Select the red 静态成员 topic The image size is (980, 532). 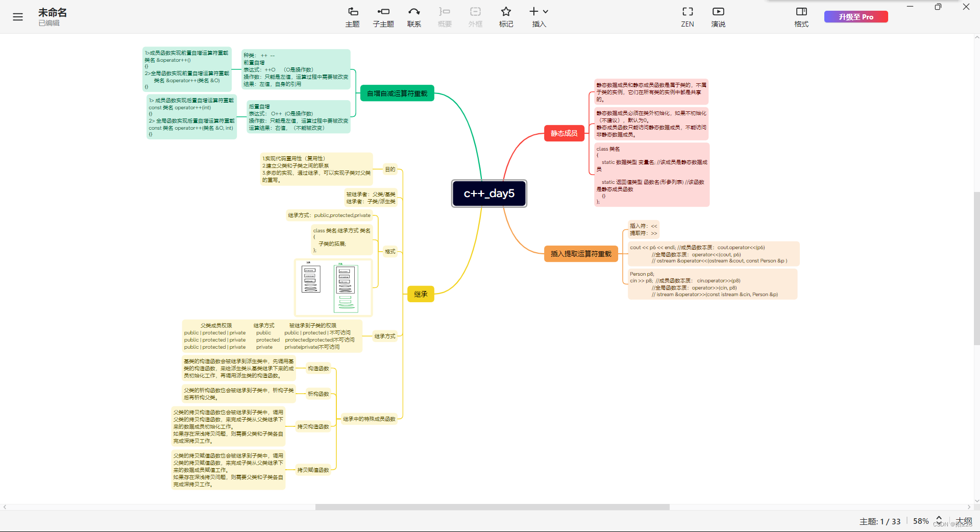click(564, 133)
